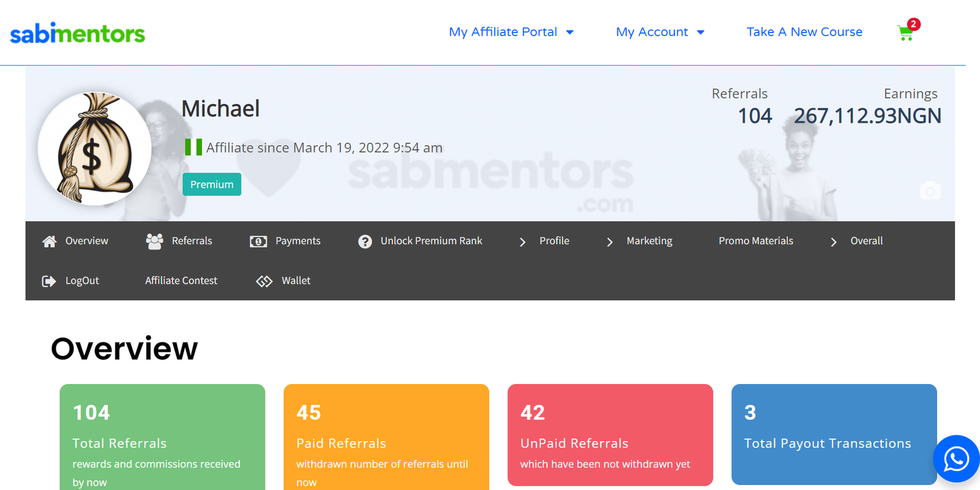Click the Nigerian flag icon
The height and width of the screenshot is (490, 980).
tap(194, 147)
